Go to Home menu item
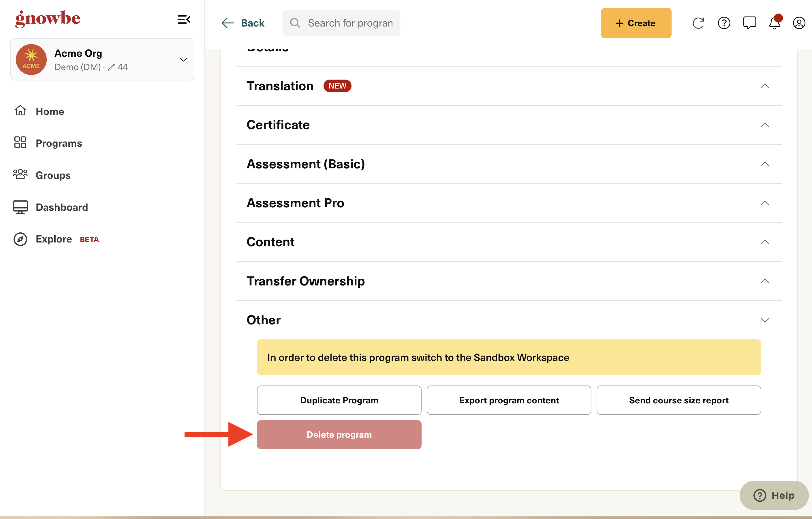This screenshot has width=812, height=519. [50, 111]
